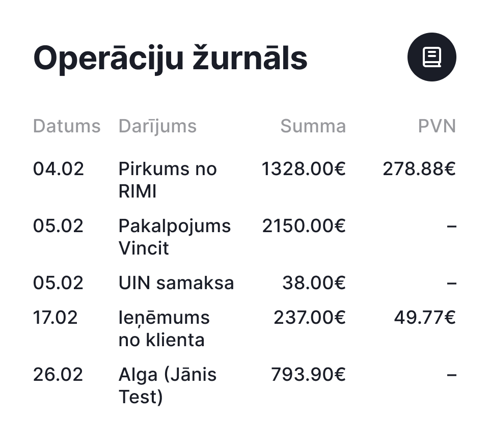Click the Operāciju žurnāls heading
The image size is (489, 448).
170,58
